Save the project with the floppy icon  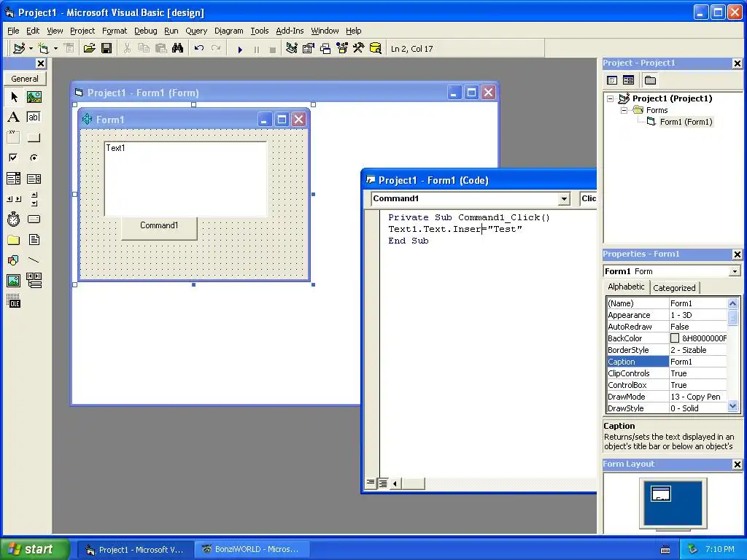click(107, 48)
